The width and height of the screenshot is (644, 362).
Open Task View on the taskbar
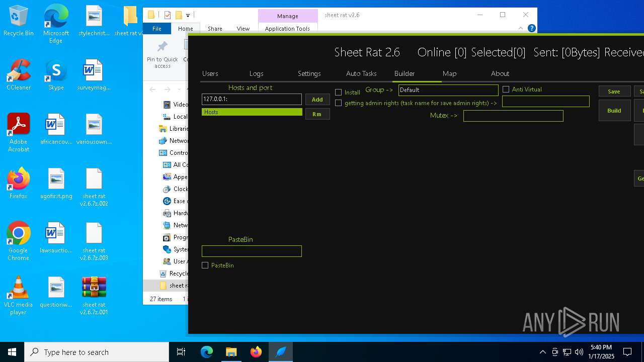[x=181, y=352]
